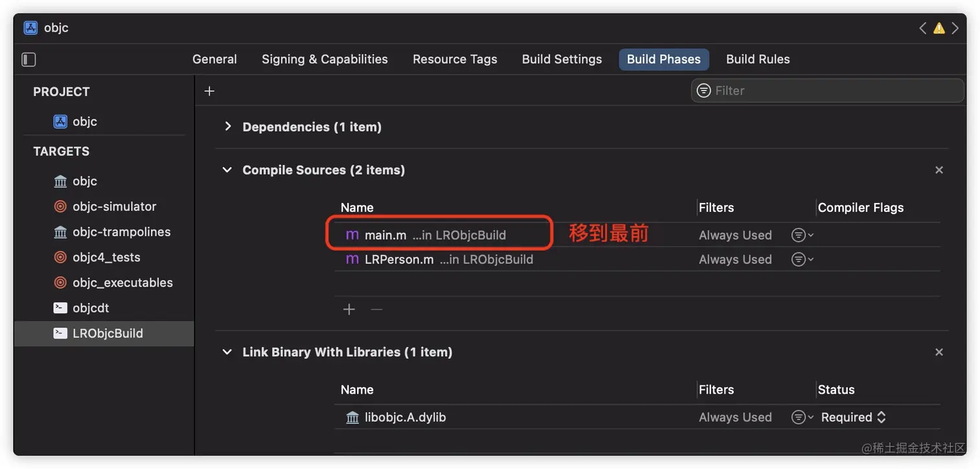Remove selected source with the minus button
This screenshot has height=469, width=980.
(x=377, y=309)
